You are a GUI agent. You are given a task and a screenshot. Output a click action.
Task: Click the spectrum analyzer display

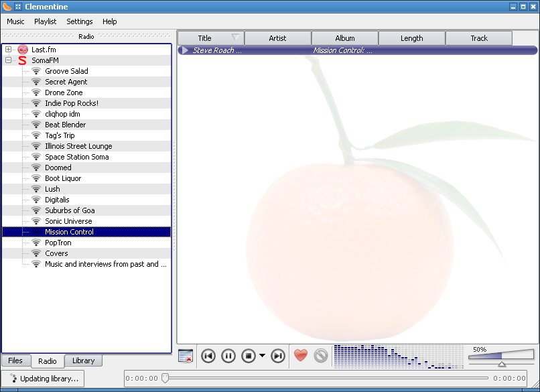(x=399, y=356)
